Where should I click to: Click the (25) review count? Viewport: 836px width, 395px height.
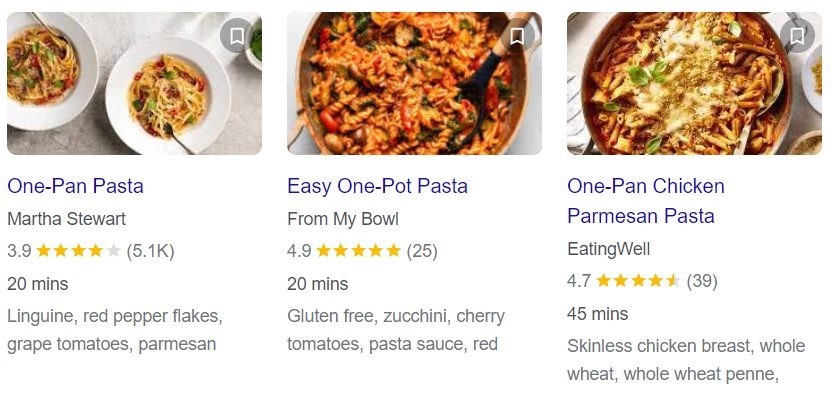coord(422,251)
